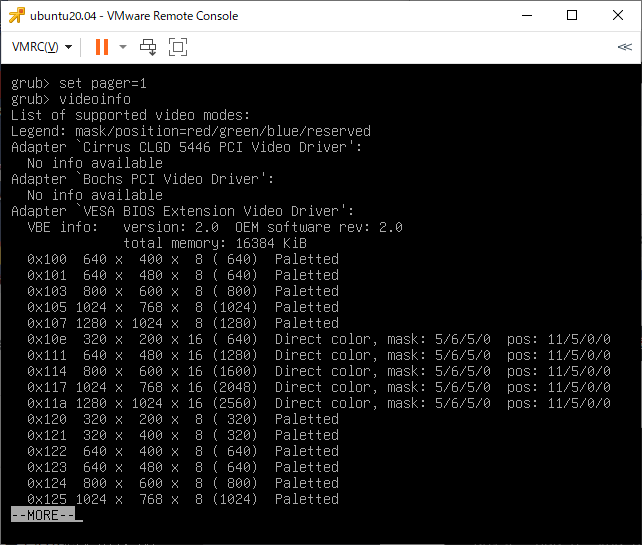Enter full screen mode icon
The width and height of the screenshot is (642, 545).
[178, 47]
